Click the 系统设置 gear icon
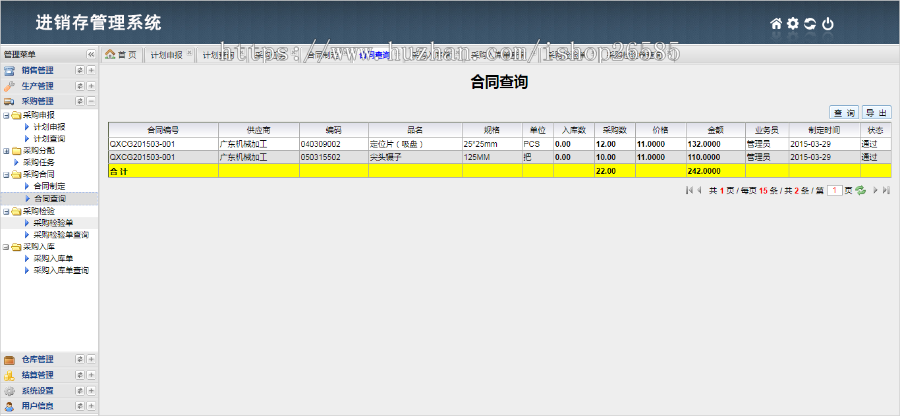 click(9, 391)
